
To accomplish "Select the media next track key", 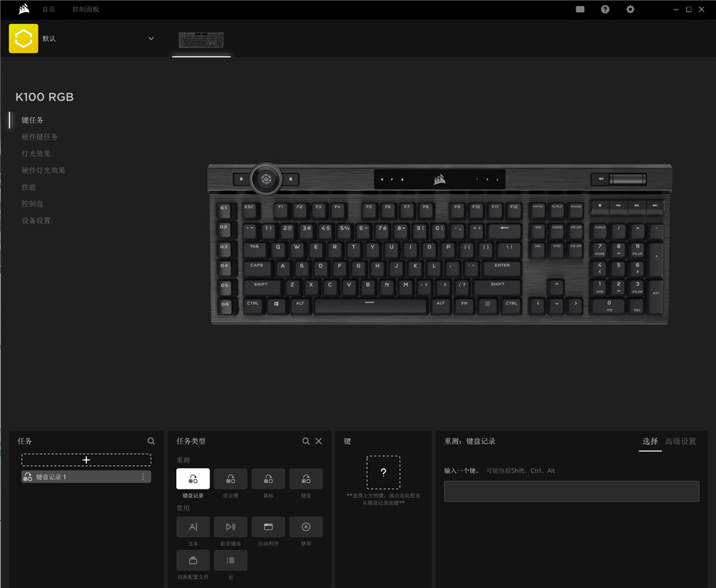I will 655,206.
